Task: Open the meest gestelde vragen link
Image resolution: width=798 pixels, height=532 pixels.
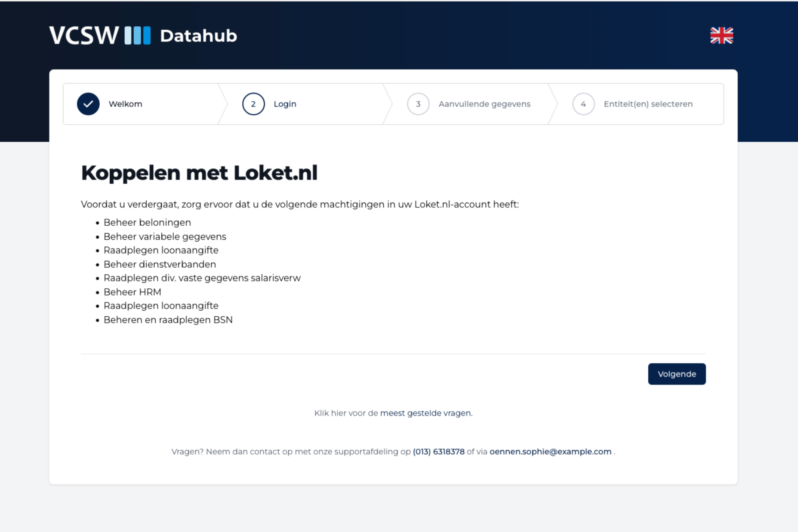Action: (x=426, y=413)
